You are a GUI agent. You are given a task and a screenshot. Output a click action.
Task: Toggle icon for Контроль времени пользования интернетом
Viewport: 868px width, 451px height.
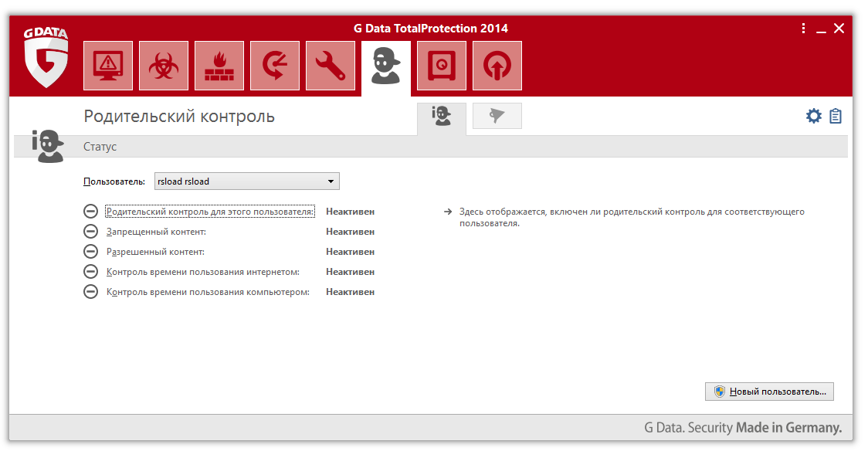tap(91, 272)
